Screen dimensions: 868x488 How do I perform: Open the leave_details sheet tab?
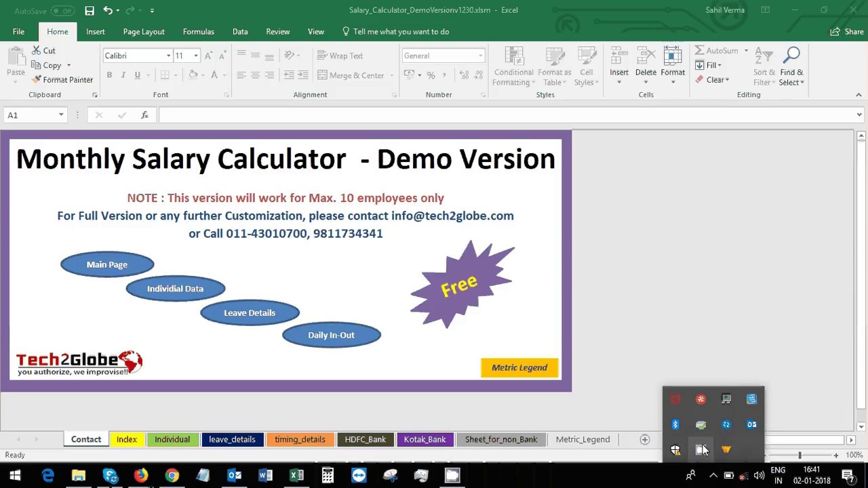(232, 440)
